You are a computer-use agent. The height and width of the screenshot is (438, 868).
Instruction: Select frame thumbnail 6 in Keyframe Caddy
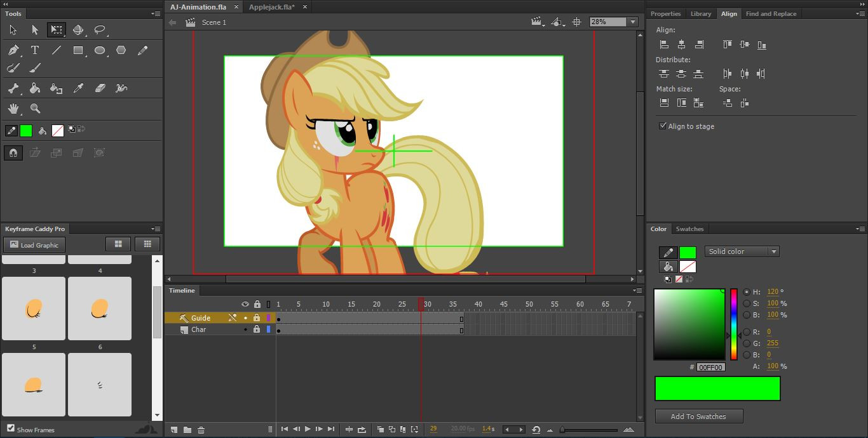click(100, 385)
